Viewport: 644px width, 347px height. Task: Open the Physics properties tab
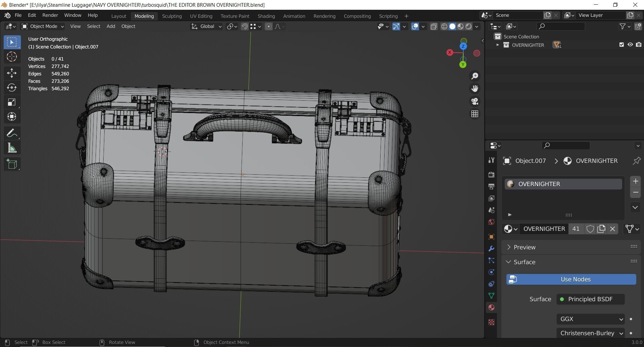(491, 272)
